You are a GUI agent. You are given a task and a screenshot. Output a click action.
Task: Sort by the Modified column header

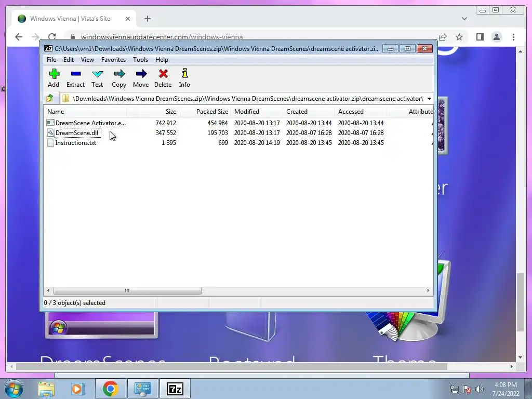coord(257,112)
